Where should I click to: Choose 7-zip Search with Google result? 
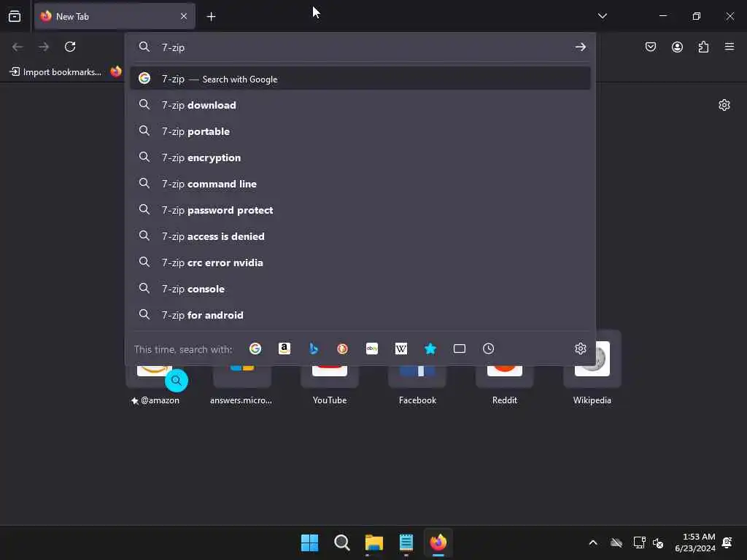[360, 79]
